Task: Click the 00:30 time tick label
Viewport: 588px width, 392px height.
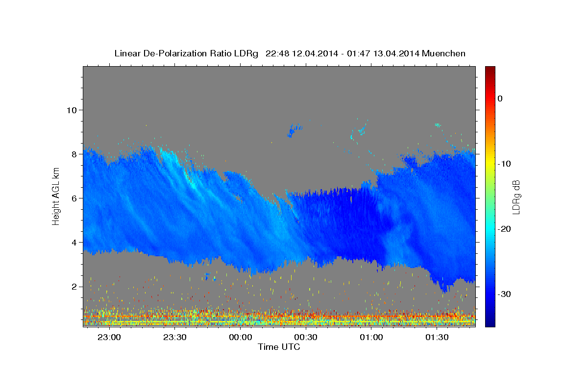Action: coord(306,337)
